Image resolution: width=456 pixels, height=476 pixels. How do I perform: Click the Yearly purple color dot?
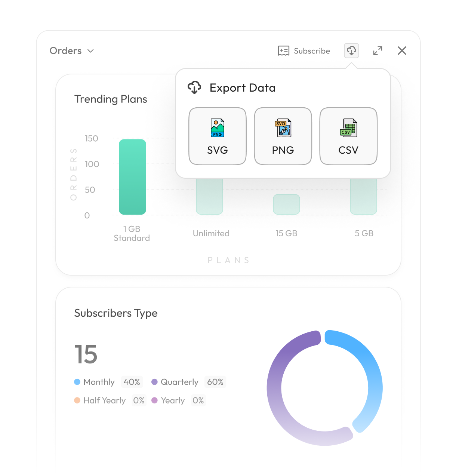pos(154,400)
